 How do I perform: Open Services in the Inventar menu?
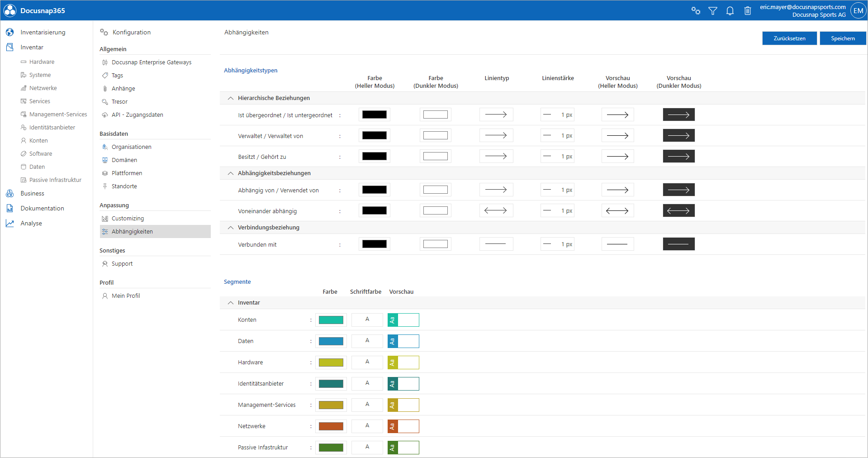pyautogui.click(x=39, y=101)
